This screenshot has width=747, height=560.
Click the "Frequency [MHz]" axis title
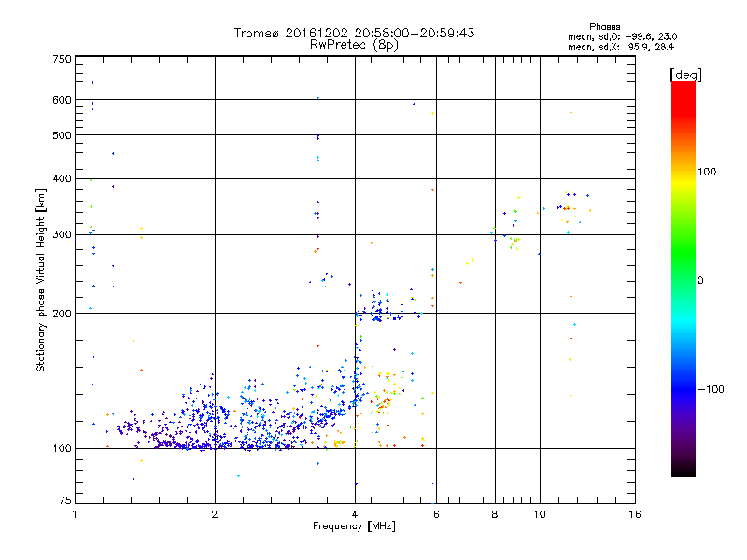click(354, 526)
